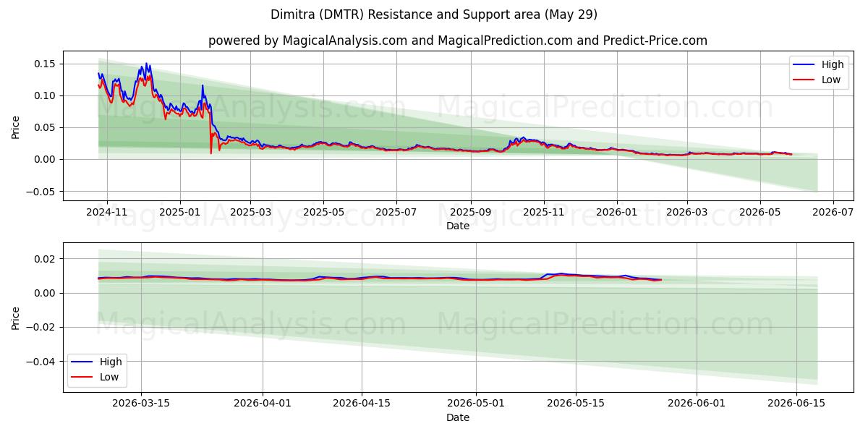
Task: Click the '2025-01' date tick label
Action: click(x=180, y=213)
